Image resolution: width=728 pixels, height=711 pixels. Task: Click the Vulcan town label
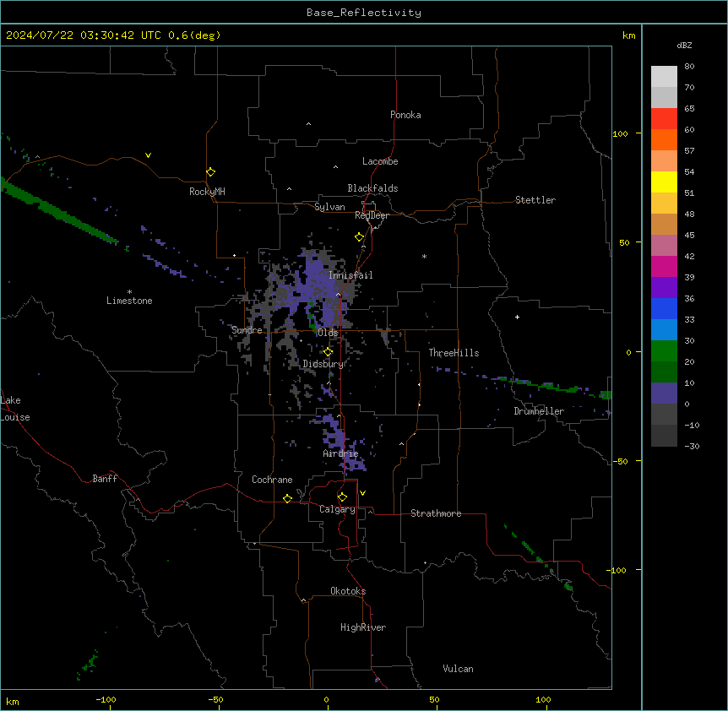click(459, 669)
